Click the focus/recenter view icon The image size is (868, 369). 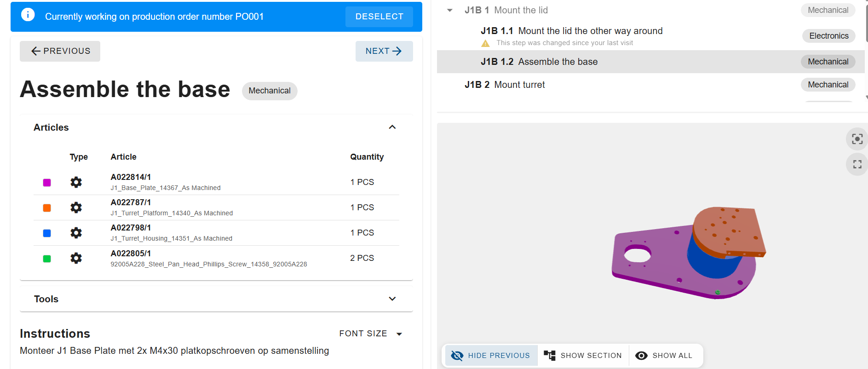click(x=857, y=139)
